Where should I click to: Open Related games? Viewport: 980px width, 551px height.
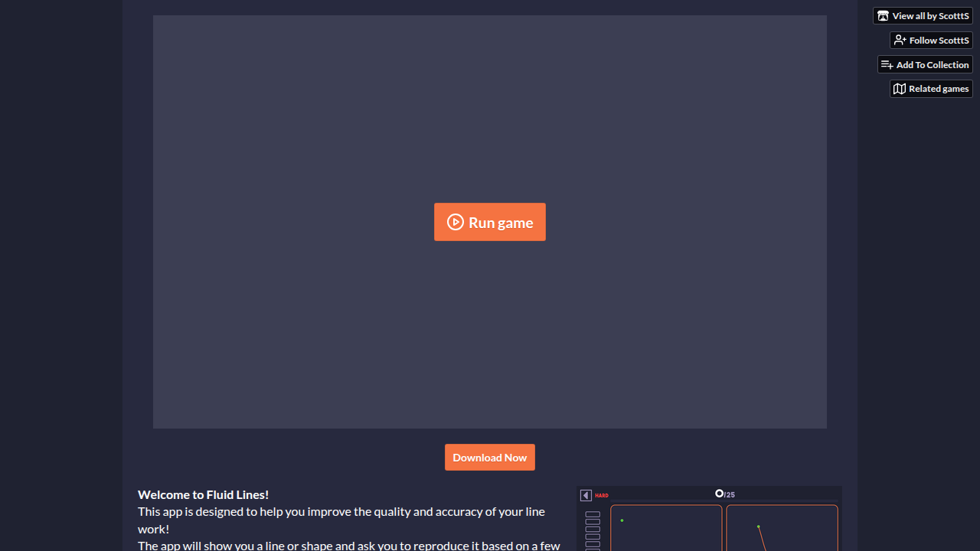pos(931,89)
